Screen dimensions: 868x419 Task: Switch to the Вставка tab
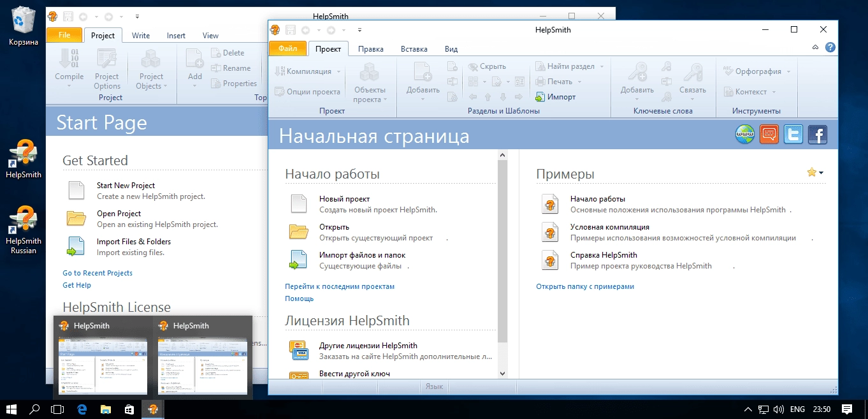tap(414, 48)
